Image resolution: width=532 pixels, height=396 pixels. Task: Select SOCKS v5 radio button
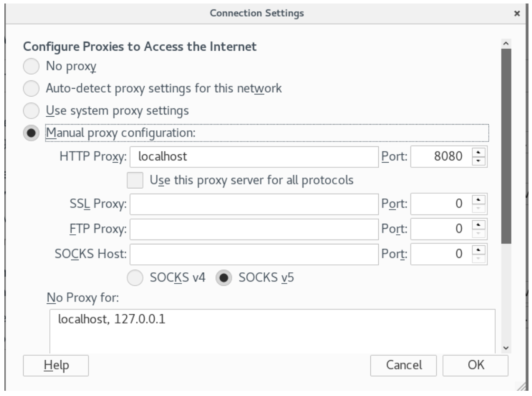(x=225, y=278)
